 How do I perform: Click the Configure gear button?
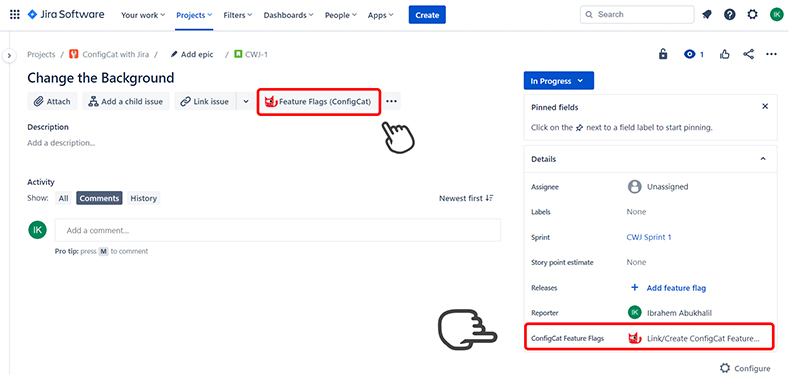point(745,368)
